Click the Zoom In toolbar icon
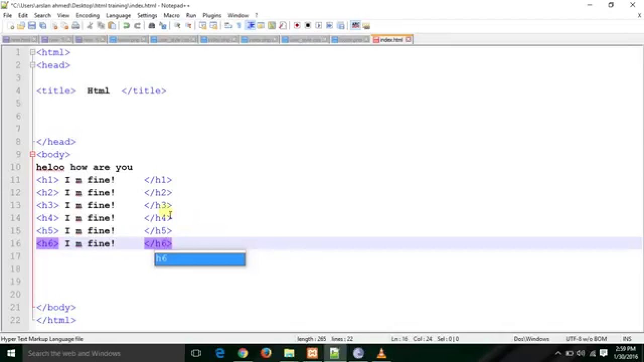 177,26
